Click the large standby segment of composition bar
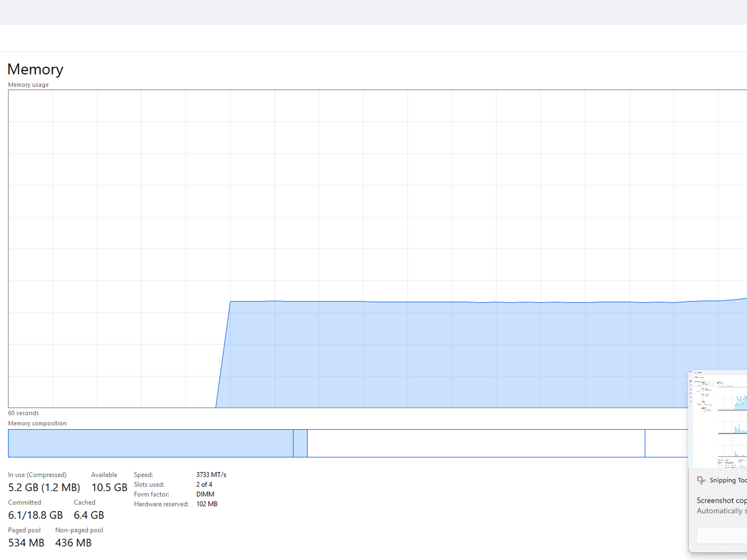 coord(476,443)
